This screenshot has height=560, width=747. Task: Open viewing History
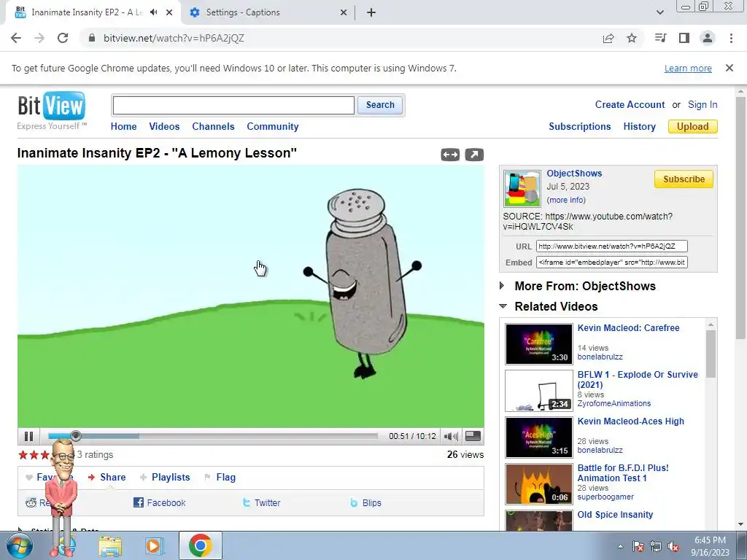pos(639,126)
